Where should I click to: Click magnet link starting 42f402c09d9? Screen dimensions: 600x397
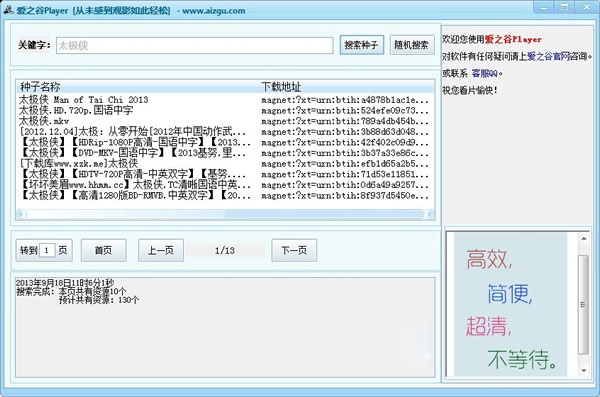[345, 143]
